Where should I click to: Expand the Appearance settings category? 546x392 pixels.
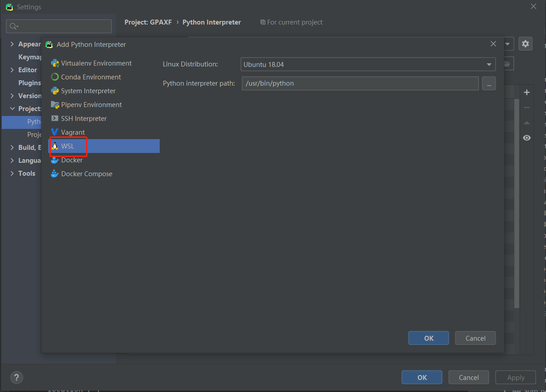click(12, 44)
